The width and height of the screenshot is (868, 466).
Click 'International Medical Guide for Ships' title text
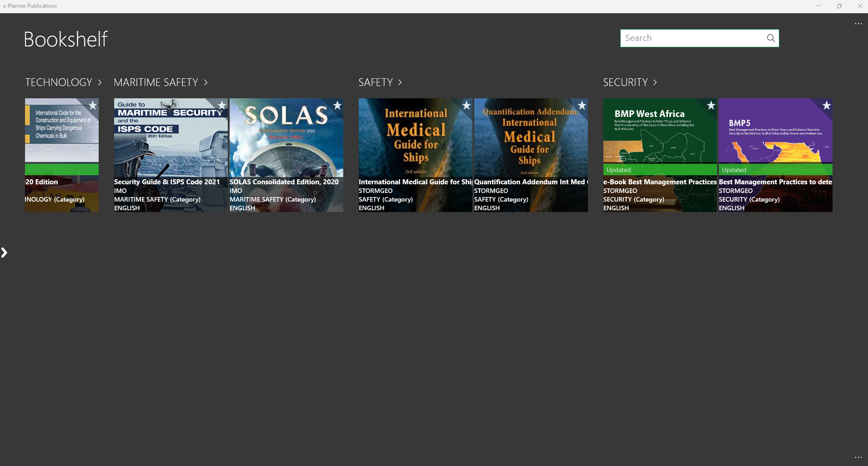[416, 182]
